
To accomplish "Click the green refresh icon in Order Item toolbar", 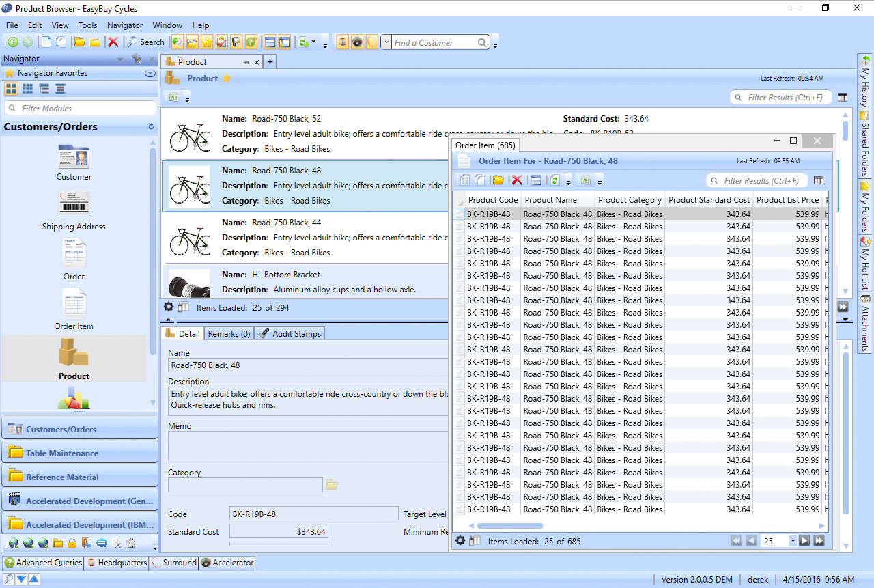I will tap(554, 180).
